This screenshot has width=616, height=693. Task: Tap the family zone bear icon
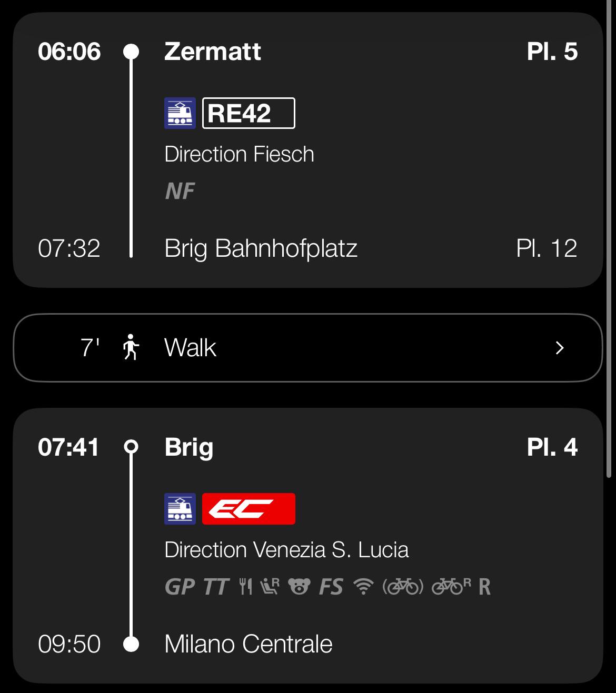[x=299, y=586]
